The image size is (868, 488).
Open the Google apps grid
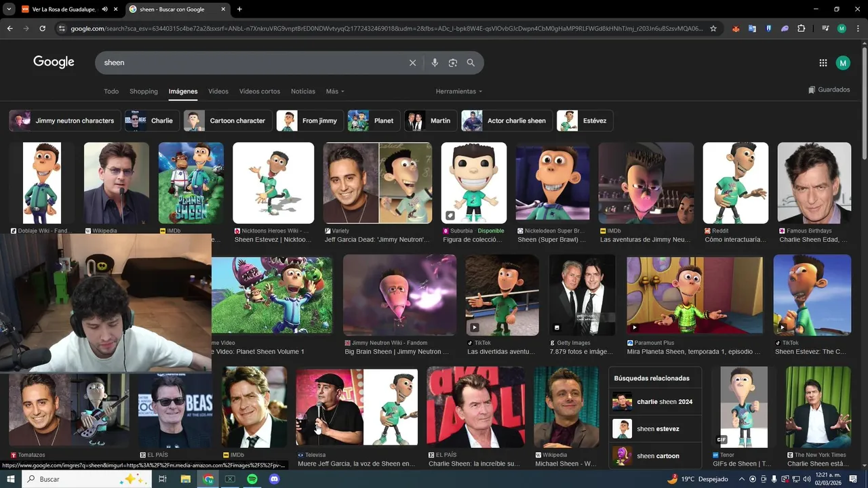click(x=823, y=63)
